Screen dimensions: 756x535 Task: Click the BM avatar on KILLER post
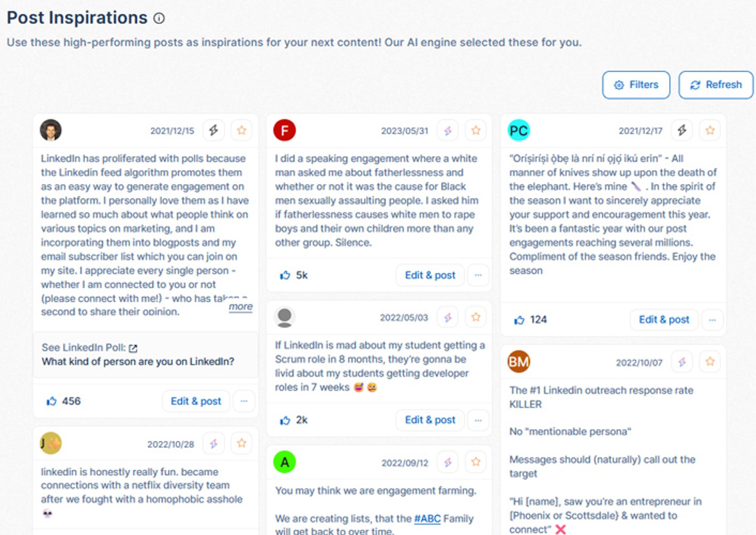[519, 362]
